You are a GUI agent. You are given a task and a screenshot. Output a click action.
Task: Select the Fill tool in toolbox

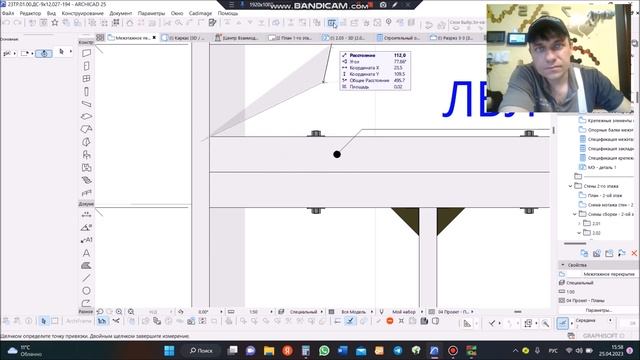86,266
